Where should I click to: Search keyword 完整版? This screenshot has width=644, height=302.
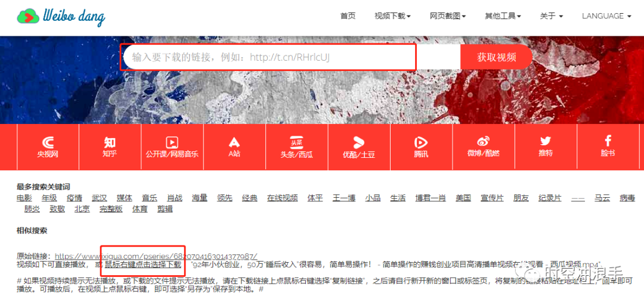click(111, 209)
